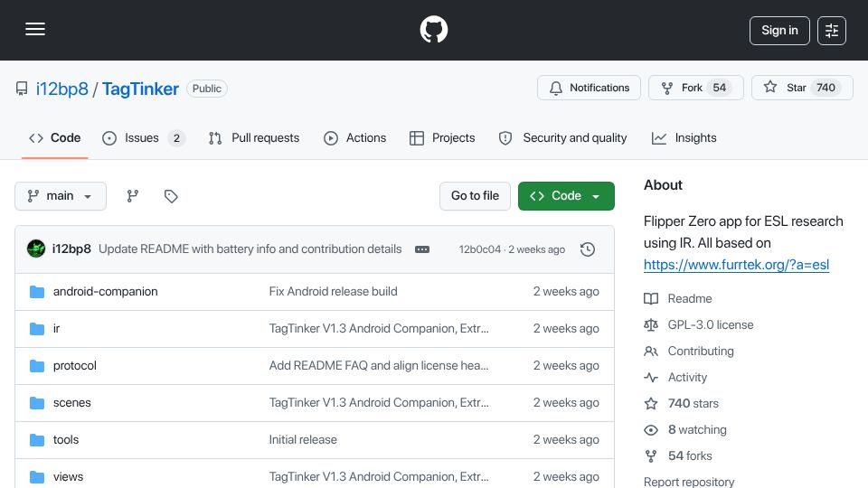Click the Fork count badge 54
868x488 pixels.
click(x=719, y=88)
